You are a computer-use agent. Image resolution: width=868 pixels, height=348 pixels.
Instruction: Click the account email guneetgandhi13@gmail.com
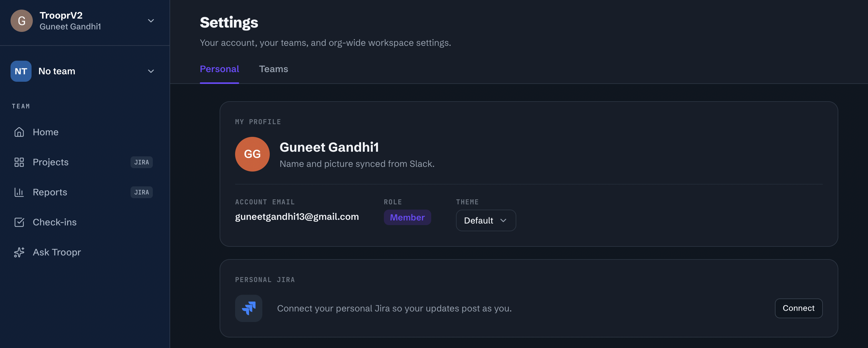pyautogui.click(x=297, y=217)
